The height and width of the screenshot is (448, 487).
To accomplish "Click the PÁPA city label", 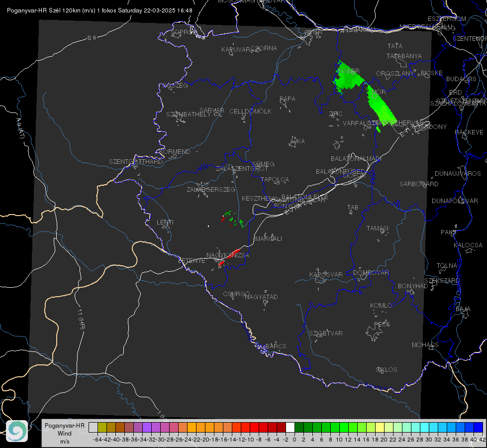I will point(288,99).
